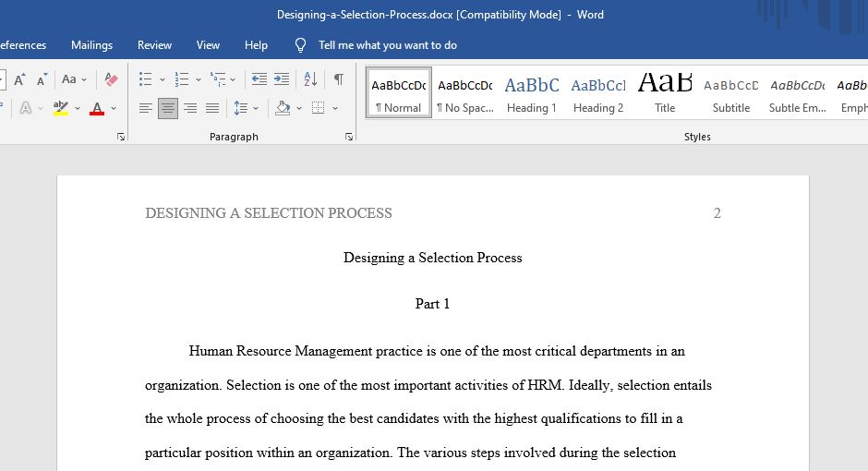Open the Help tab
Screen dimensions: 868x471
click(256, 45)
